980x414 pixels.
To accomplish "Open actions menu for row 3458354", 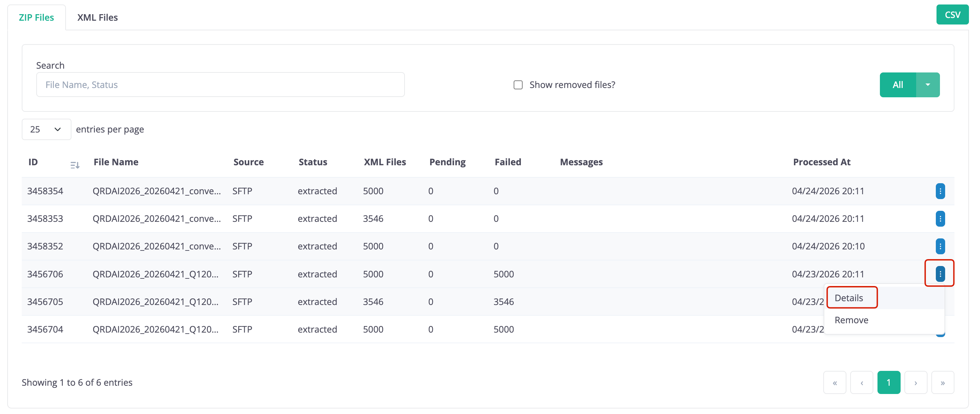I will pos(940,191).
